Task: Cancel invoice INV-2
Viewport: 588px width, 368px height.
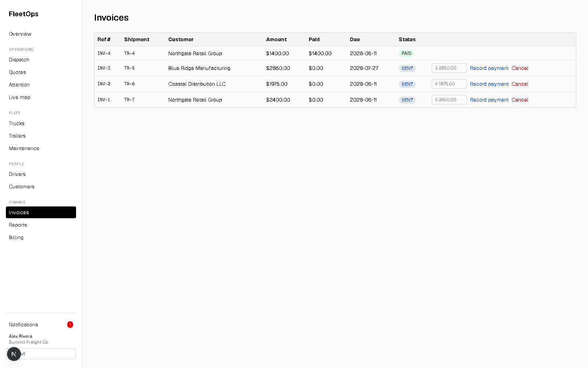Action: pos(520,84)
